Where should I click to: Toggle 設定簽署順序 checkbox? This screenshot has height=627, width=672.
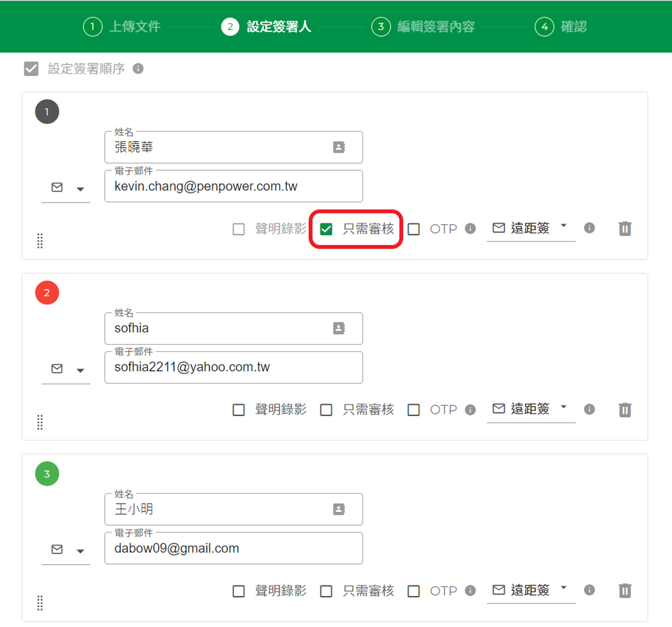tap(31, 69)
